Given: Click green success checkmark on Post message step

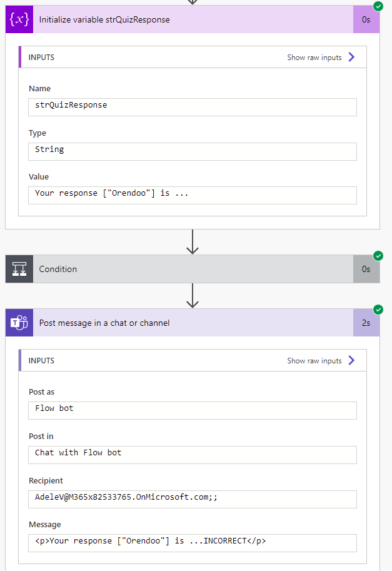Looking at the screenshot, I should [x=378, y=309].
